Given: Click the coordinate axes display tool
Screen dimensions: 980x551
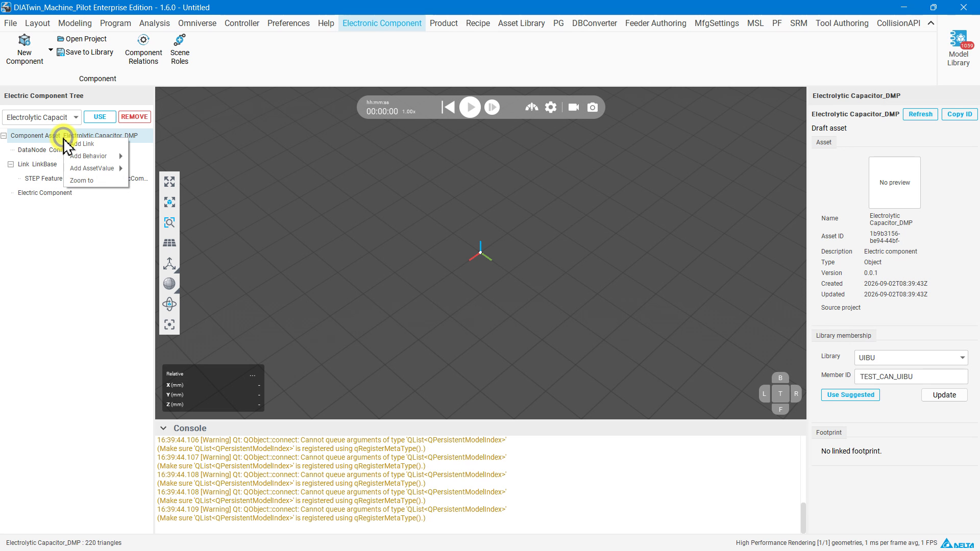Looking at the screenshot, I should tap(169, 263).
